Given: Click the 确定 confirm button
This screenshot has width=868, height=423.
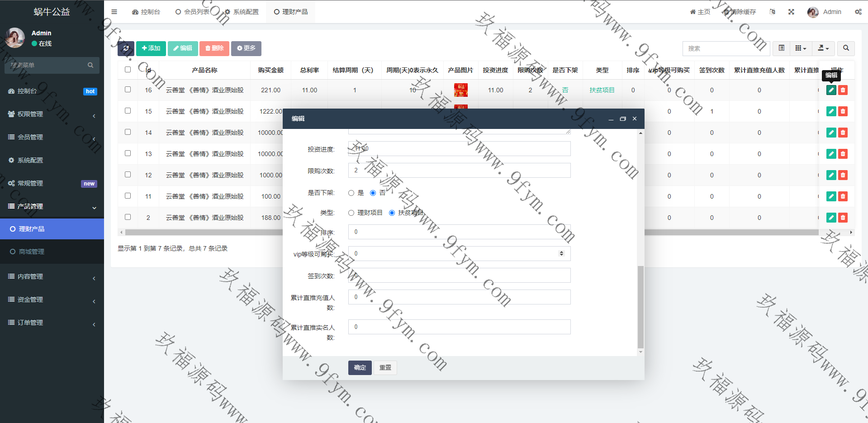Looking at the screenshot, I should click(360, 368).
